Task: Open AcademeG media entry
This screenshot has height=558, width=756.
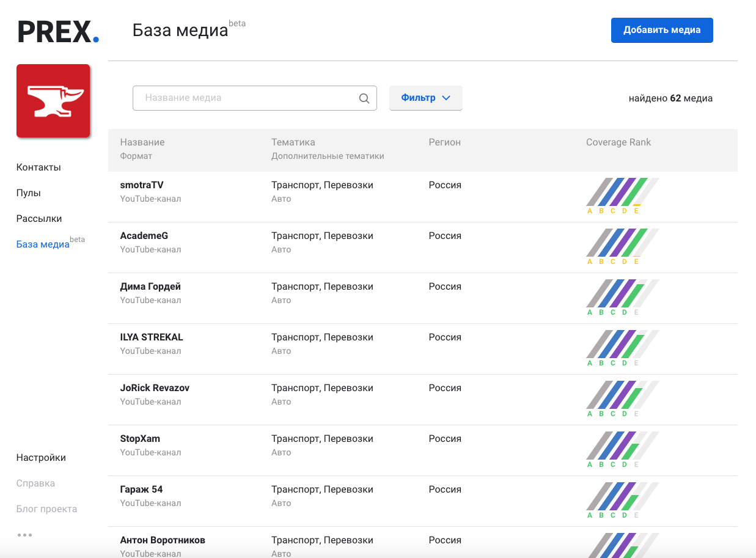Action: pyautogui.click(x=144, y=236)
